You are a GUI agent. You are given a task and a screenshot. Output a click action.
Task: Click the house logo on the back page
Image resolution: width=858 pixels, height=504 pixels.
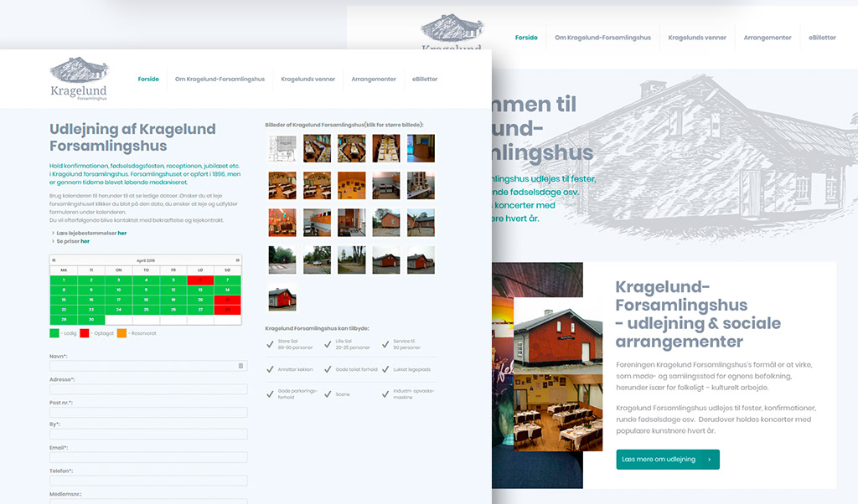452,30
